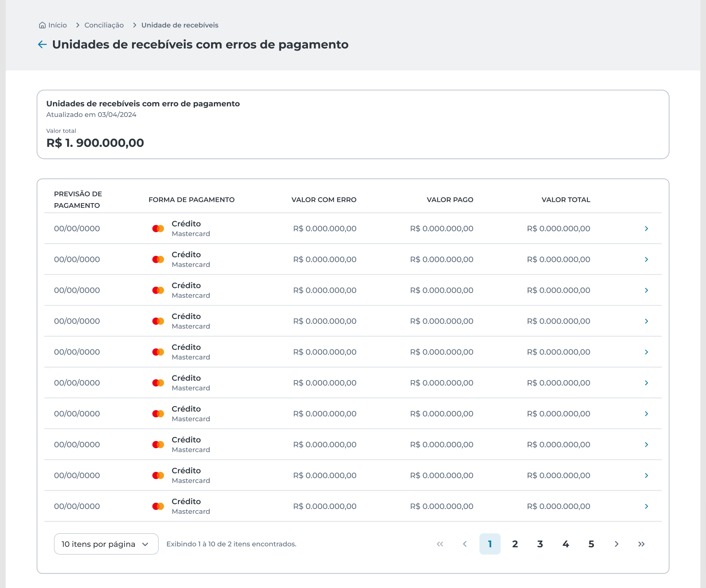
Task: Jump to first page with the double-left arrow
Action: pyautogui.click(x=440, y=544)
